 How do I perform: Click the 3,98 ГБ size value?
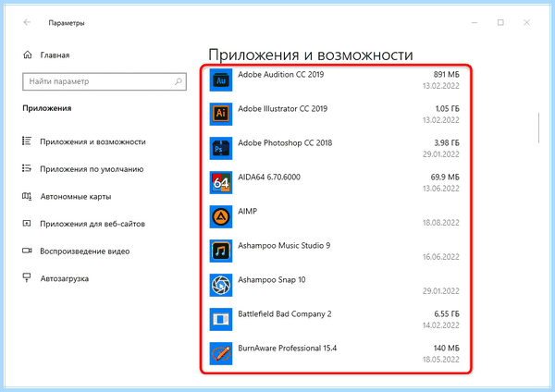(447, 143)
